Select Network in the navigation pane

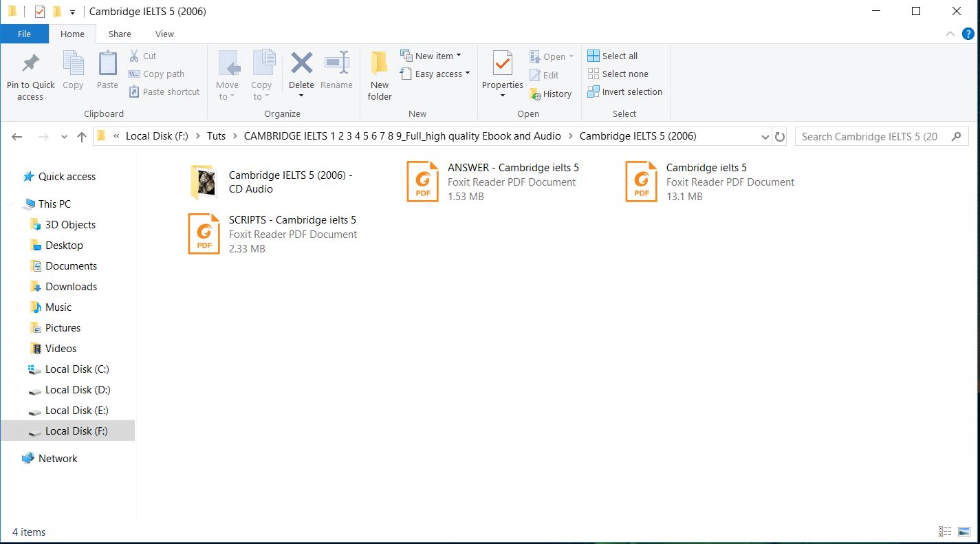[x=58, y=459]
